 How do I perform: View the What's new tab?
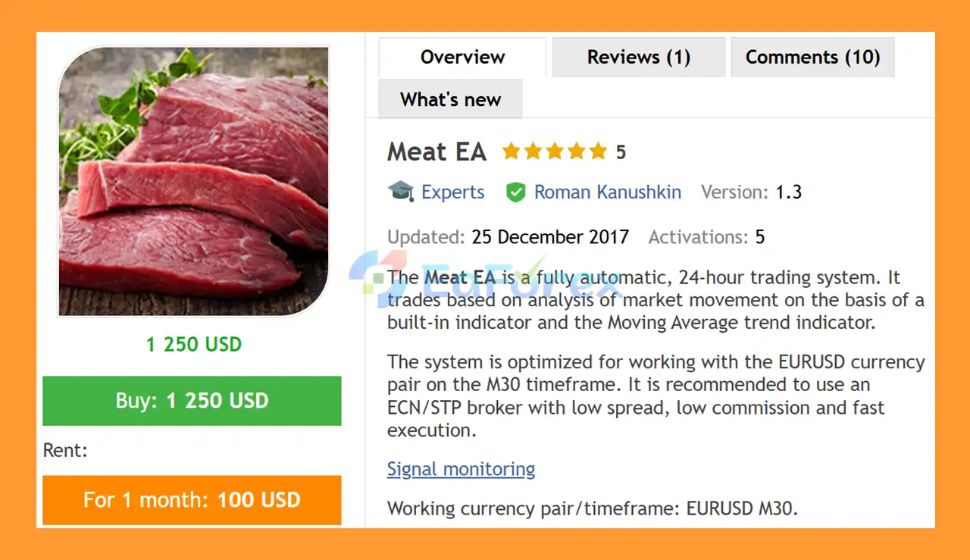point(449,99)
